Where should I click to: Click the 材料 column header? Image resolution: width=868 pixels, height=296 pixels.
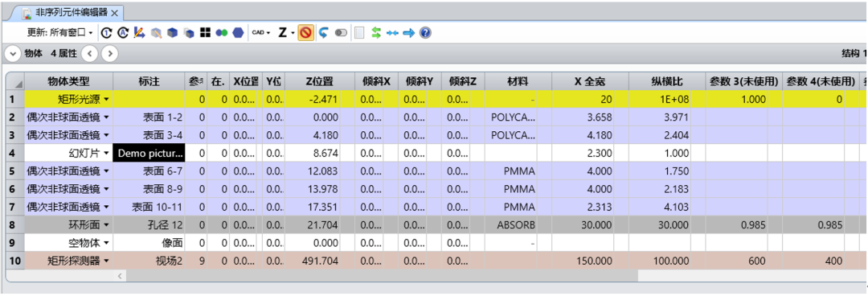[x=518, y=81]
